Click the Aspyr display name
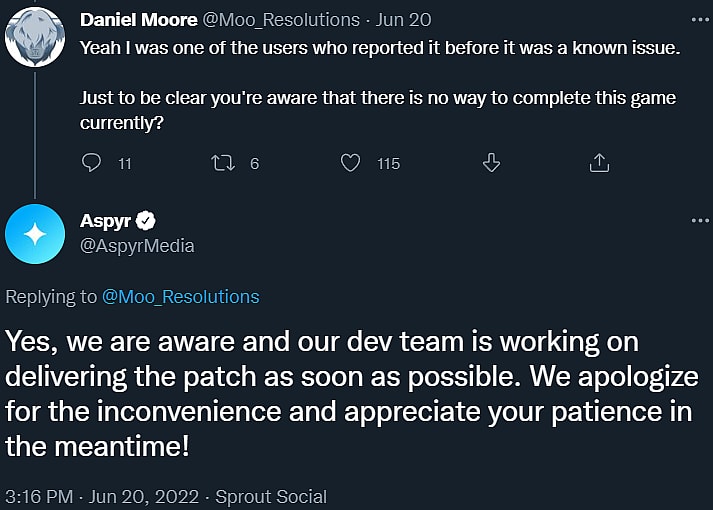Viewport: 713px width, 510px height. [104, 221]
